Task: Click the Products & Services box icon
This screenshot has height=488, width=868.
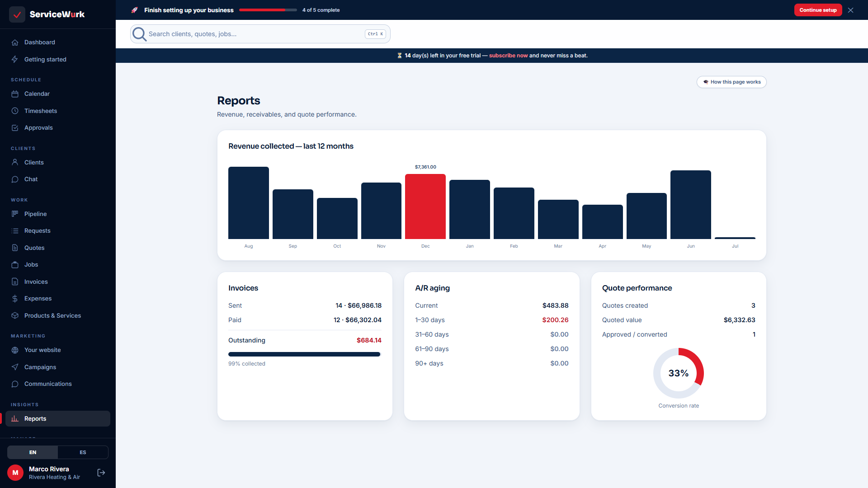Action: tap(15, 315)
